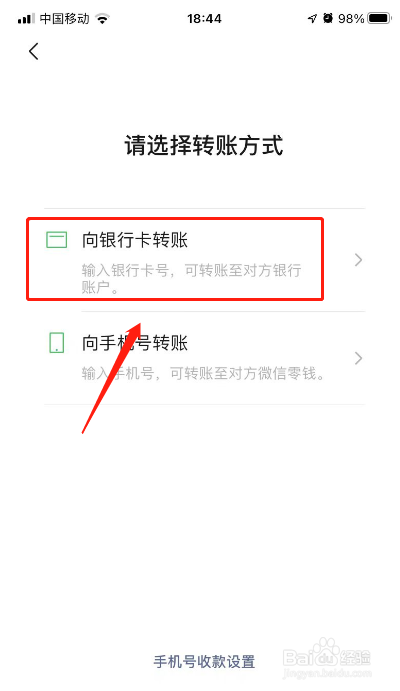The width and height of the screenshot is (400, 691).
Task: Open 手机号收款设置 link at bottom
Action: tap(204, 661)
